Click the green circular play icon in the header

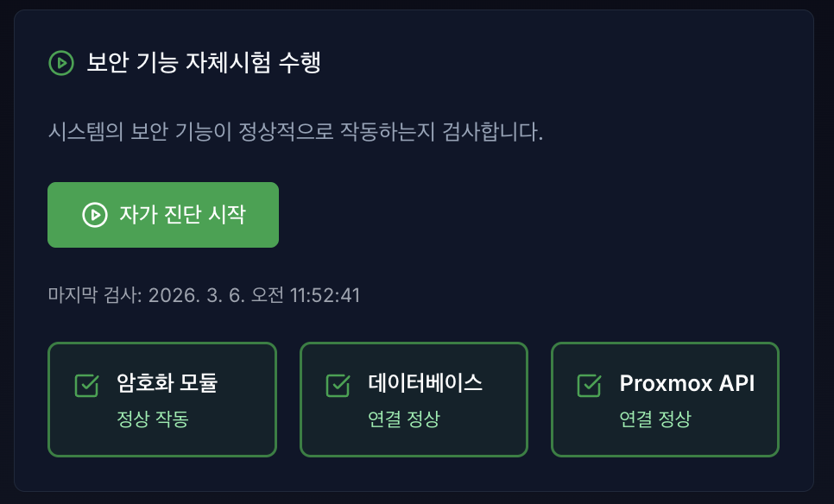pyautogui.click(x=60, y=61)
